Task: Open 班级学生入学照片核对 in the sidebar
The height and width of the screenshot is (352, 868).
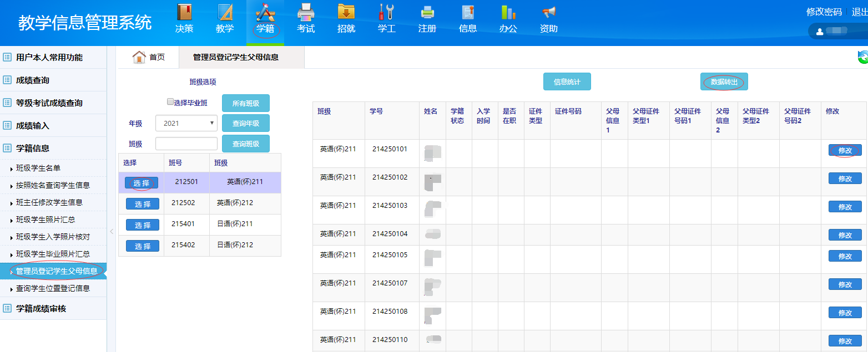Action: coord(53,237)
